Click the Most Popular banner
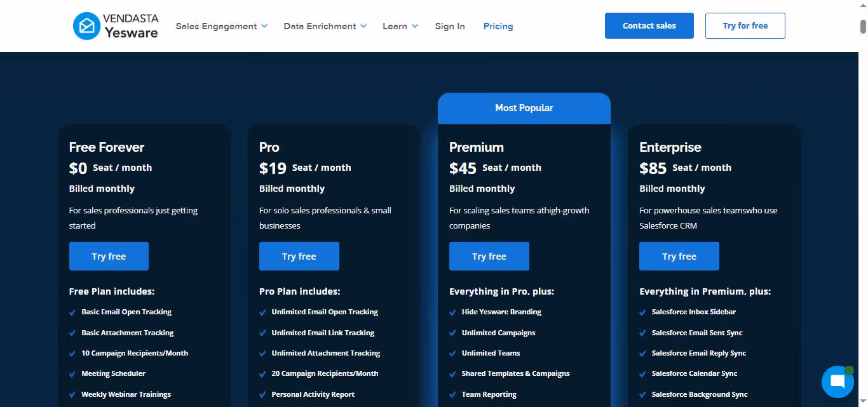The image size is (868, 407). tap(524, 107)
